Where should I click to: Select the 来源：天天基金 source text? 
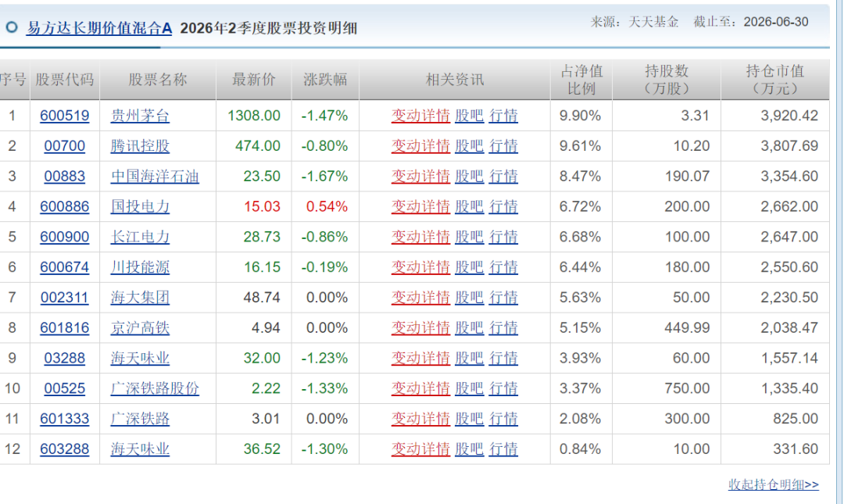click(635, 22)
